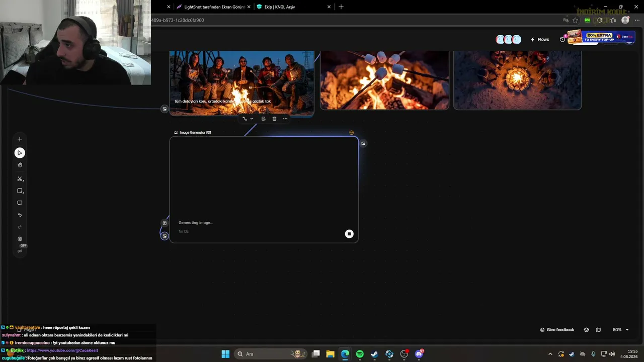Open the browser favorites list icon

[612, 20]
